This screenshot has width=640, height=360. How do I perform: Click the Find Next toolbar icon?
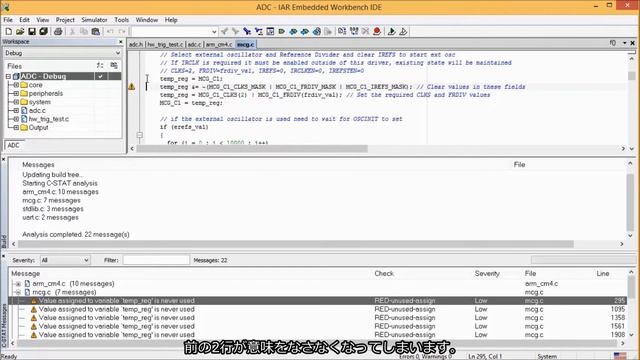(236, 31)
